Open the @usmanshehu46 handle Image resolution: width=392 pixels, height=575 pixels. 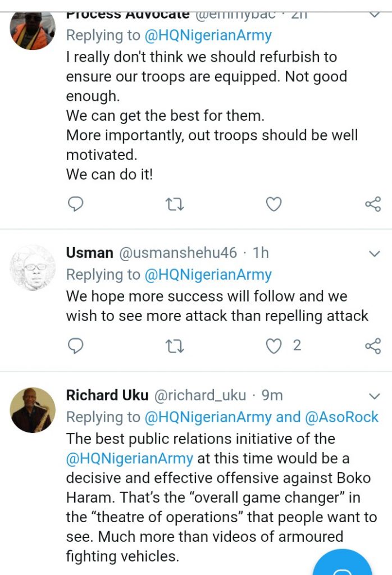pos(178,253)
